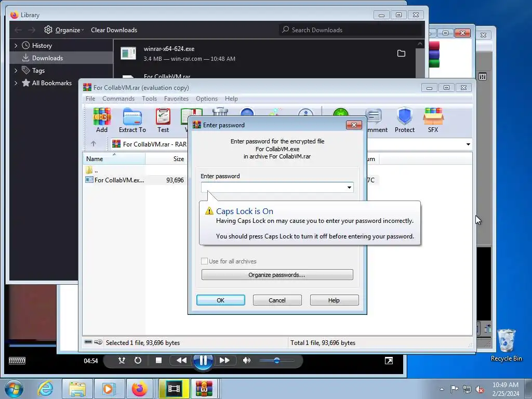Open WinRAR Favorites menu
Viewport: 532px width, 399px height.
[x=176, y=99]
